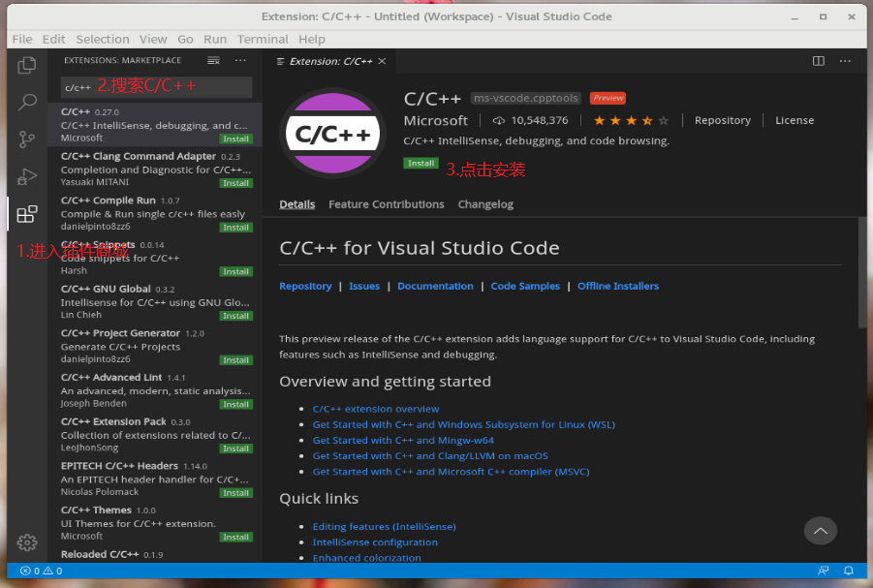The height and width of the screenshot is (588, 873).
Task: Open C/C++ extension overview link
Action: pos(376,409)
